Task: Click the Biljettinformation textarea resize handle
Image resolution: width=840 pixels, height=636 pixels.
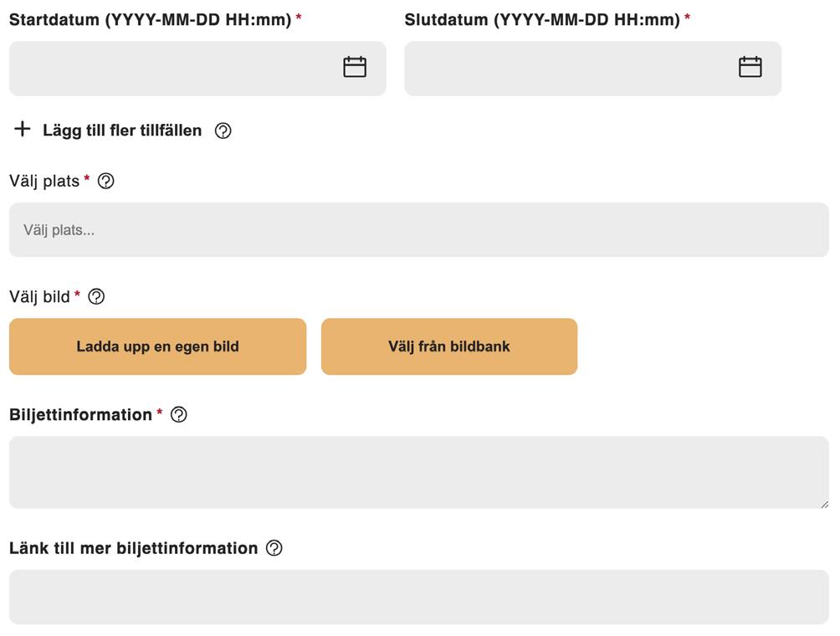Action: pyautogui.click(x=824, y=504)
